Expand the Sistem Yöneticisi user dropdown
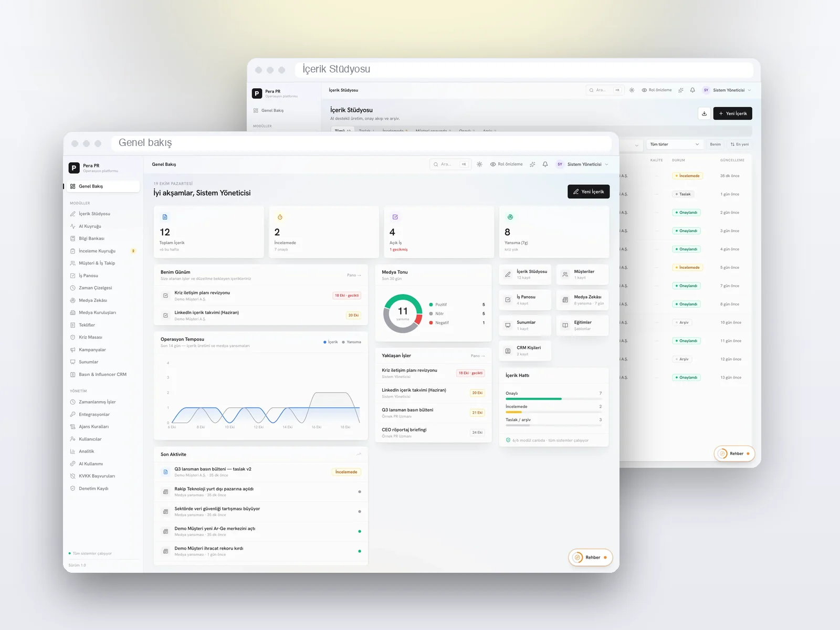 582,164
